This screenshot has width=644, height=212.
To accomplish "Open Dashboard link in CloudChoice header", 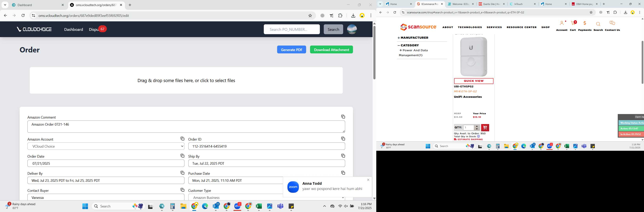I will tap(73, 29).
